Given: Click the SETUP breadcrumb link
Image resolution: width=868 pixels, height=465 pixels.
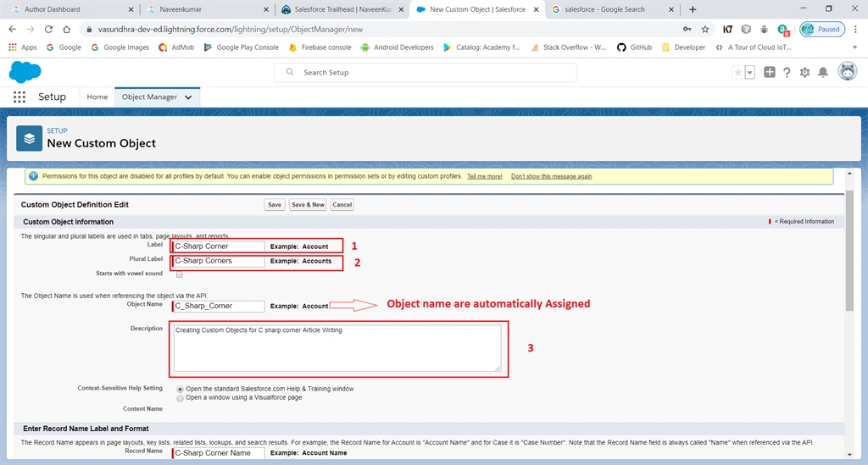Looking at the screenshot, I should (x=57, y=130).
